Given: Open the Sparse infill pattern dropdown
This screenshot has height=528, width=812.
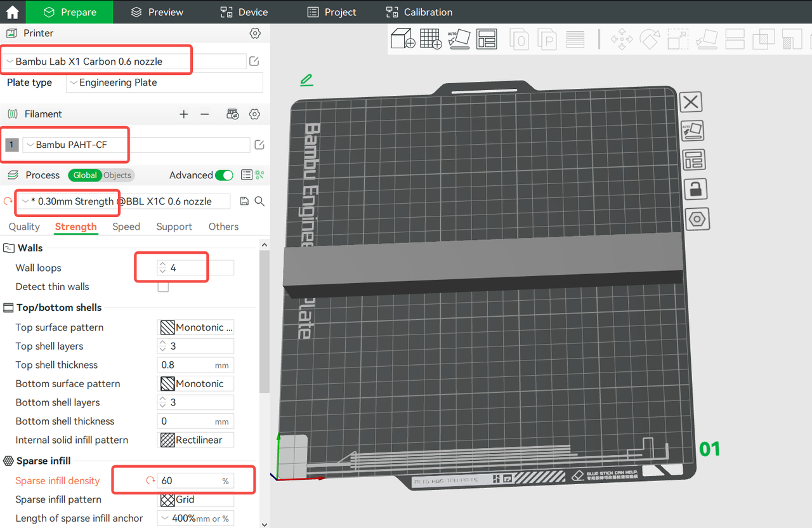Looking at the screenshot, I should (x=195, y=499).
